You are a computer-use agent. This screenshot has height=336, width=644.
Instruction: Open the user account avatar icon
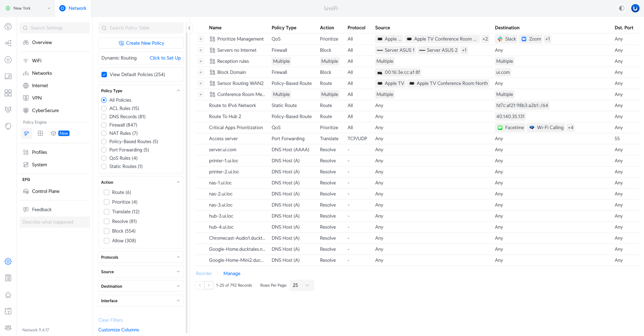point(635,8)
